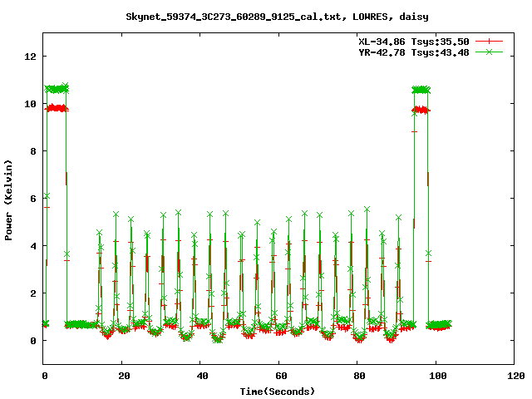Click the Time(Seconds) x-axis label
The image size is (532, 399).
tap(278, 392)
